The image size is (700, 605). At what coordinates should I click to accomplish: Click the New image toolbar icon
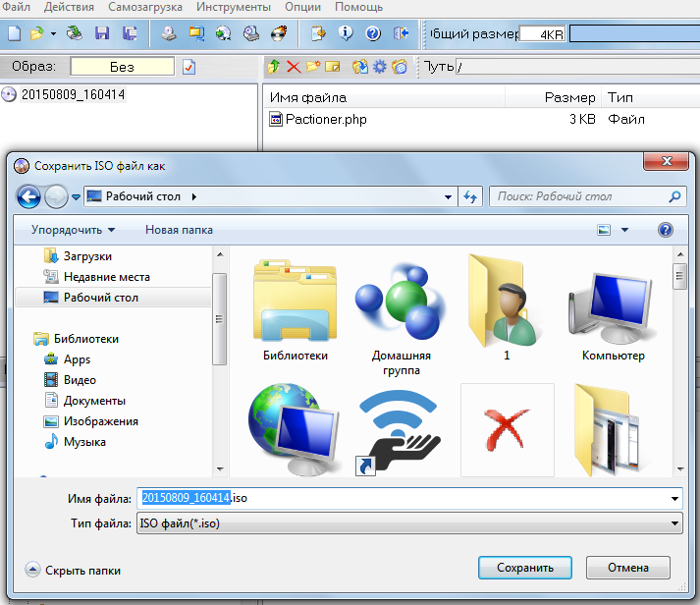(x=14, y=33)
